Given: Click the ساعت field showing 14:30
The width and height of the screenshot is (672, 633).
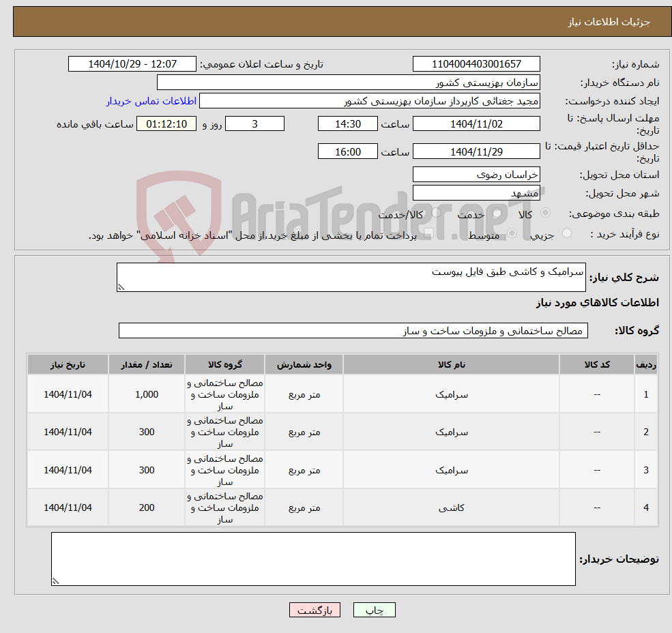Looking at the screenshot, I should click(348, 123).
